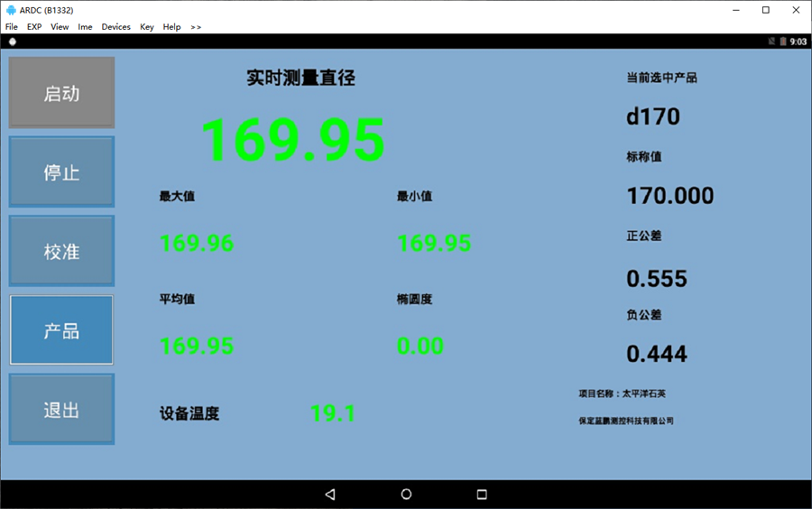Viewport: 812px width, 509px height.
Task: Tap the Android home circle icon
Action: tap(406, 495)
